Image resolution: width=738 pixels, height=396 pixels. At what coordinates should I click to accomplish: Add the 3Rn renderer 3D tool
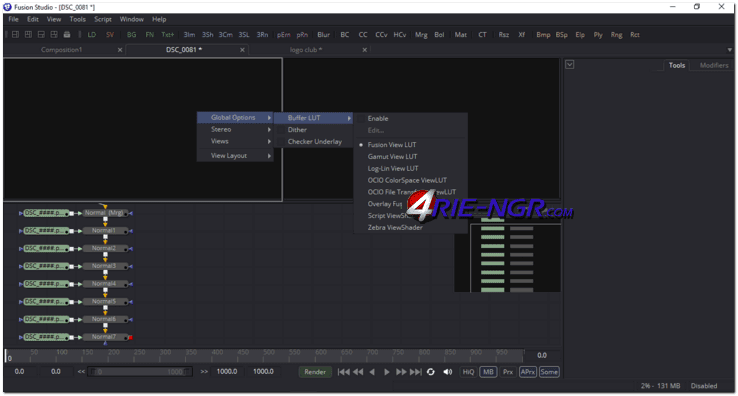coord(262,35)
